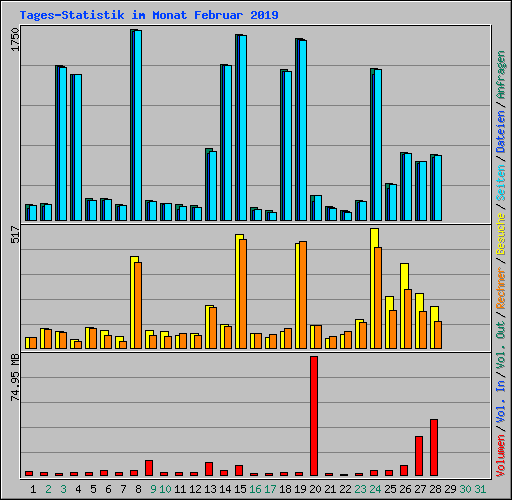
Task: Click the 'Besuche' legend label
Action: tap(501, 234)
